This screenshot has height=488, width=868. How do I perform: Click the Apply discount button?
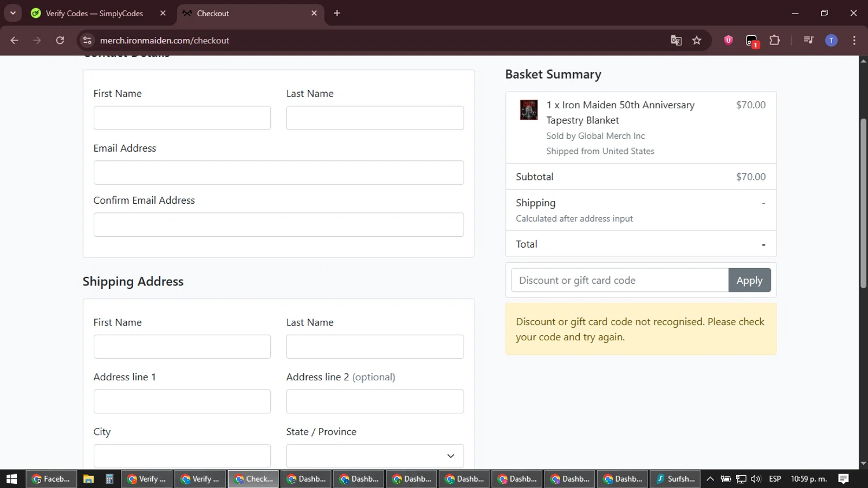tap(749, 280)
